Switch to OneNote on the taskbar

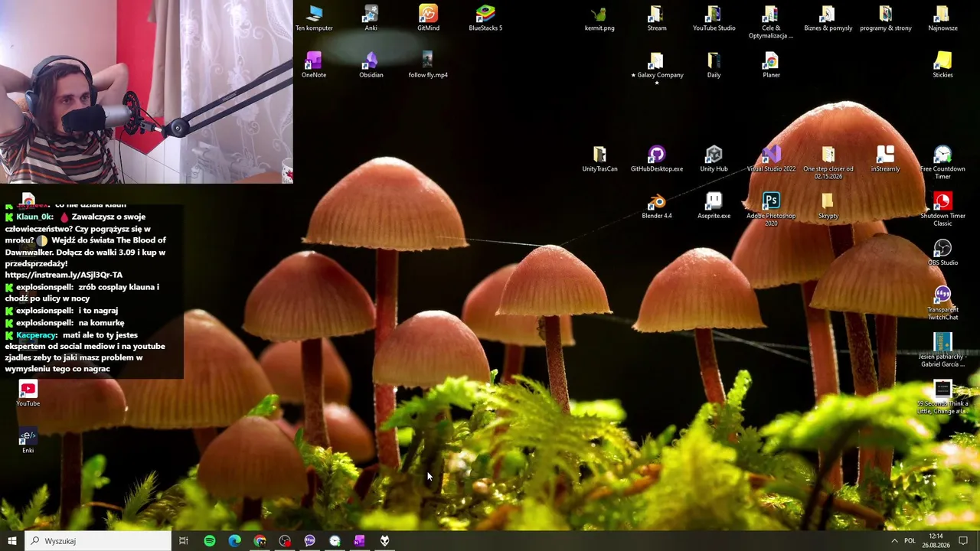click(359, 541)
